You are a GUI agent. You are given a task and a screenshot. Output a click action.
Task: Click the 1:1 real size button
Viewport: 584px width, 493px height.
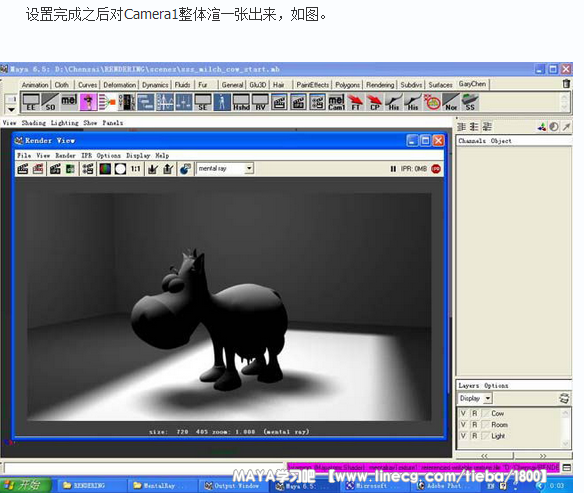tap(136, 169)
